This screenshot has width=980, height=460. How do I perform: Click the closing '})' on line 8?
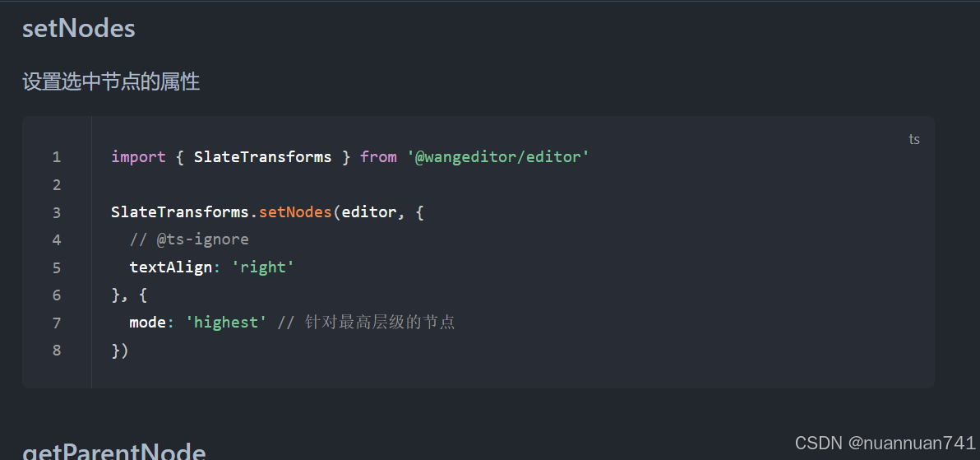coord(120,350)
